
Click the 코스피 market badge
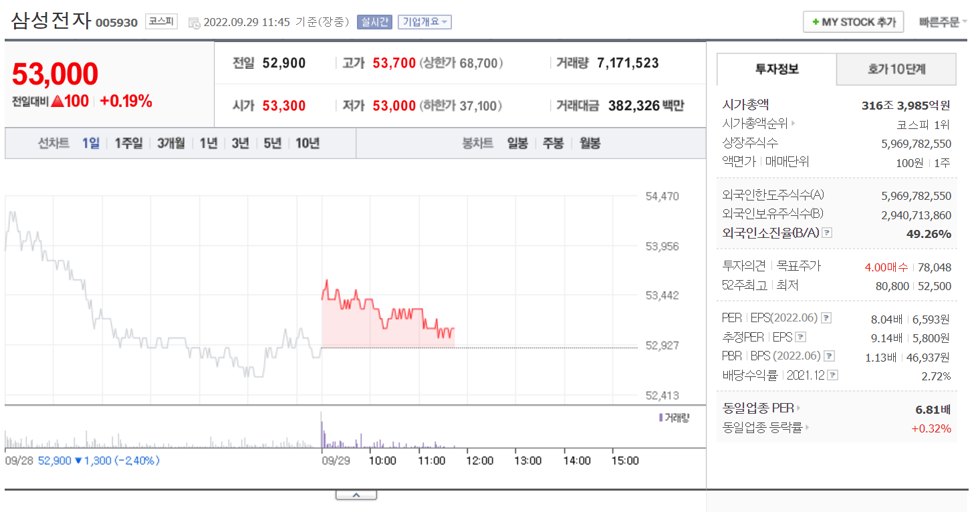click(161, 21)
